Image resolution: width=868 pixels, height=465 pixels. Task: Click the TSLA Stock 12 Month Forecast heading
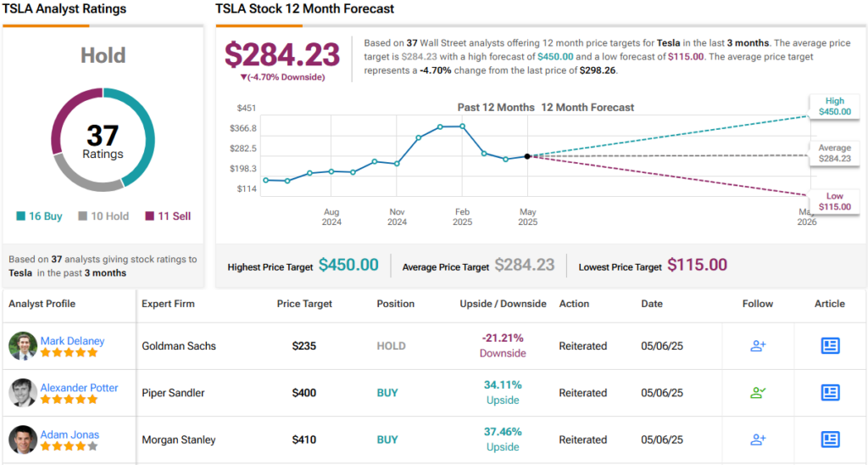(x=305, y=8)
